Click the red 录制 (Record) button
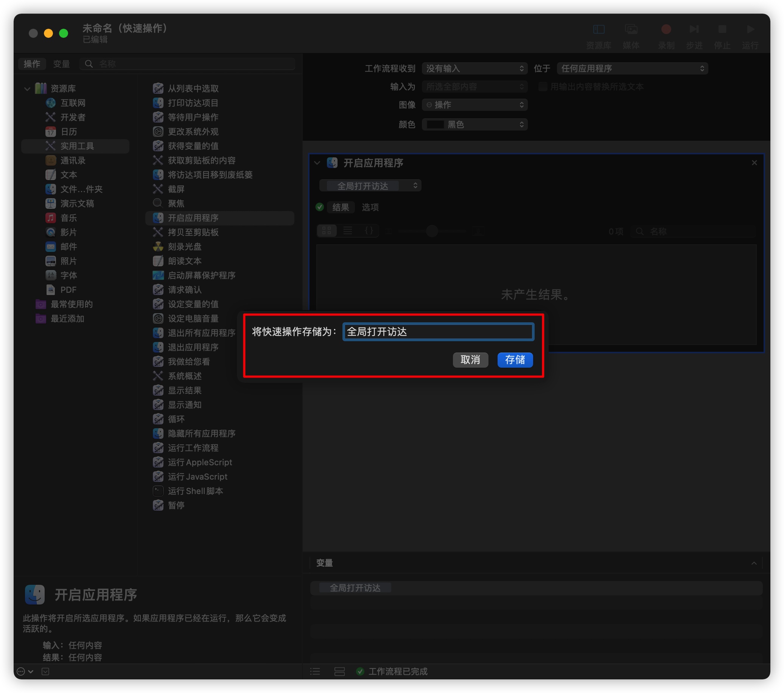This screenshot has width=784, height=693. pyautogui.click(x=666, y=30)
